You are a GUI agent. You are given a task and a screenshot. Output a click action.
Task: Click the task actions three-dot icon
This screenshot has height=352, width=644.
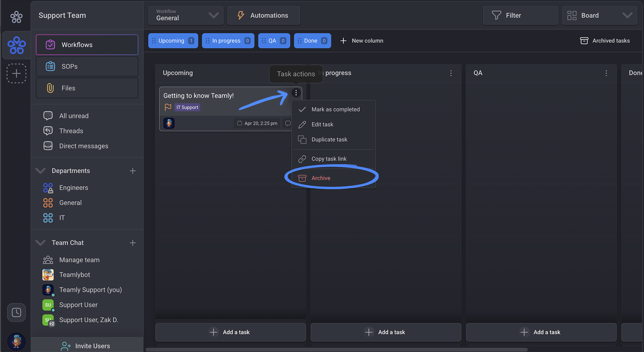[296, 93]
